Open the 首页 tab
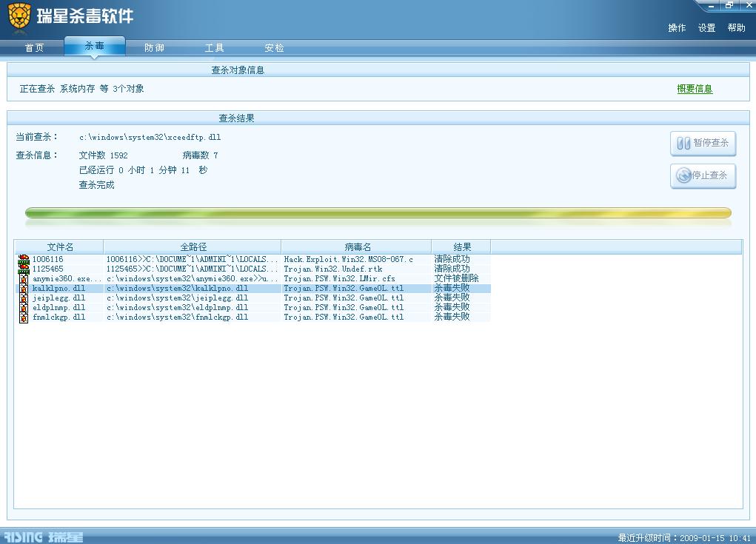Screen dimensions: 756x544 coord(34,47)
